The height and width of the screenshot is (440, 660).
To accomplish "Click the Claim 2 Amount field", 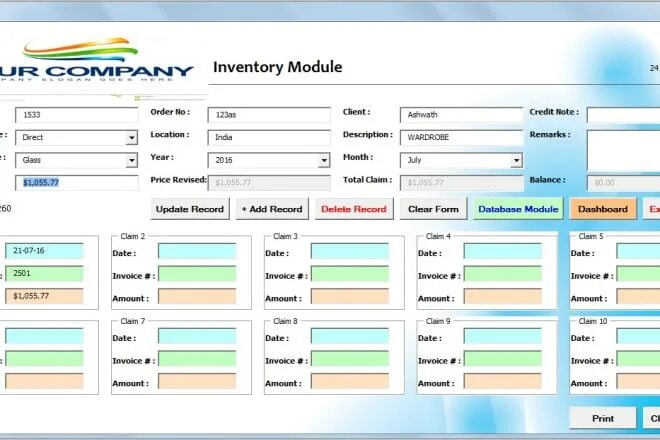I will tap(197, 296).
